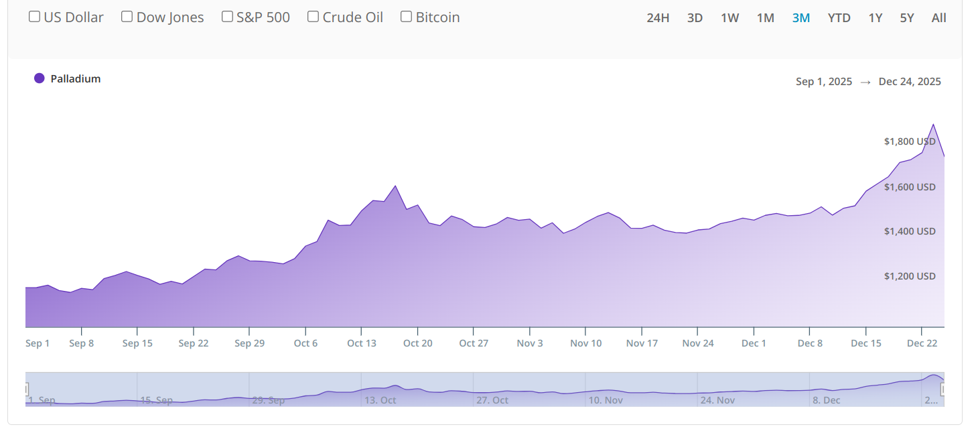
Task: Click the navigator at 10. Nov
Action: point(604,400)
